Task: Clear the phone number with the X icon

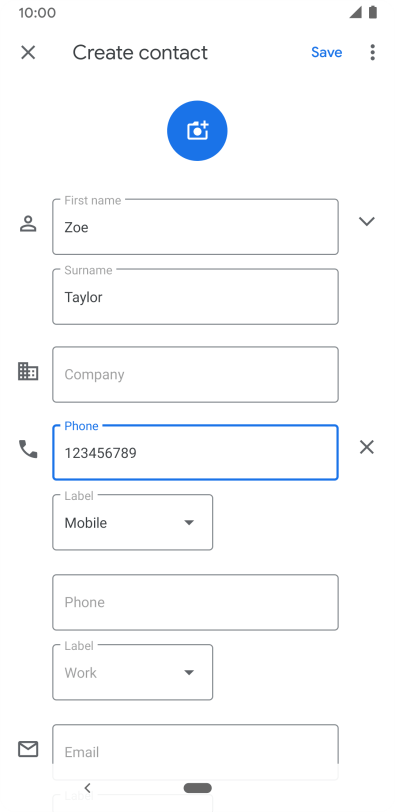Action: click(367, 447)
